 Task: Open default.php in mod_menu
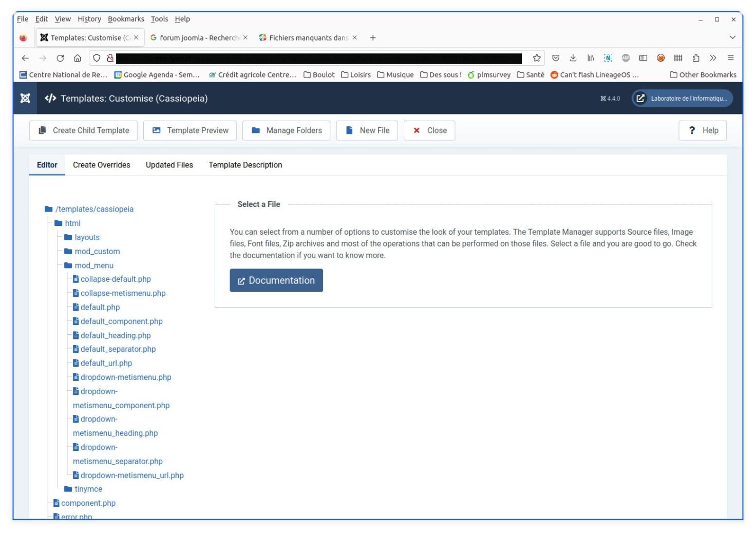tap(97, 307)
